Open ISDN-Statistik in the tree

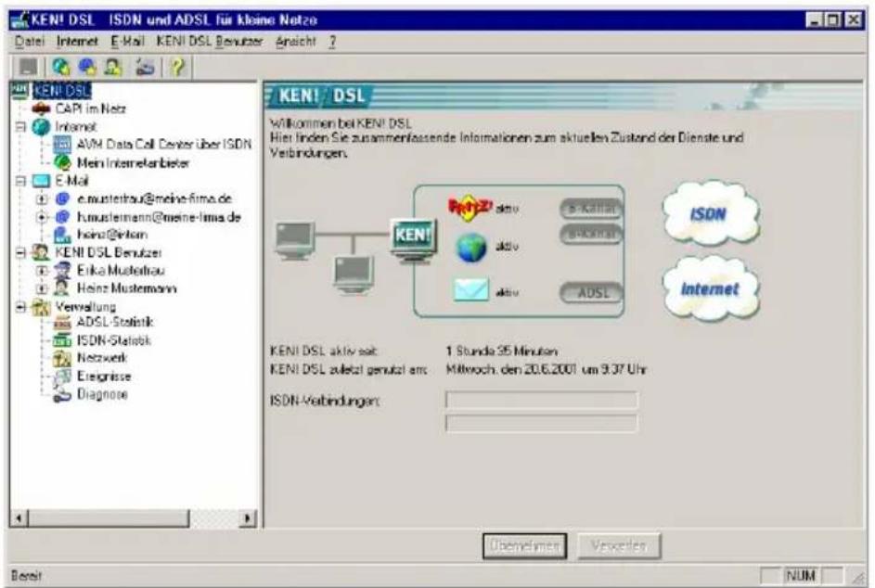point(114,340)
